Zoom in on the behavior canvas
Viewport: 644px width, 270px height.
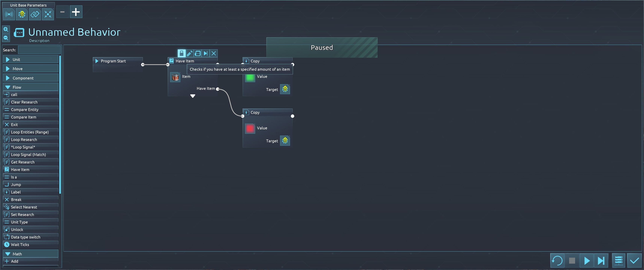click(6, 29)
